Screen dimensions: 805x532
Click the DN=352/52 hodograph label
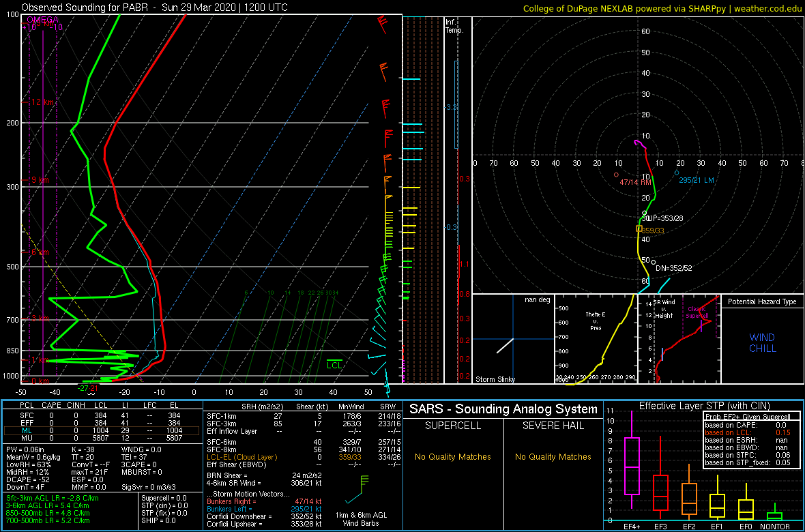673,268
